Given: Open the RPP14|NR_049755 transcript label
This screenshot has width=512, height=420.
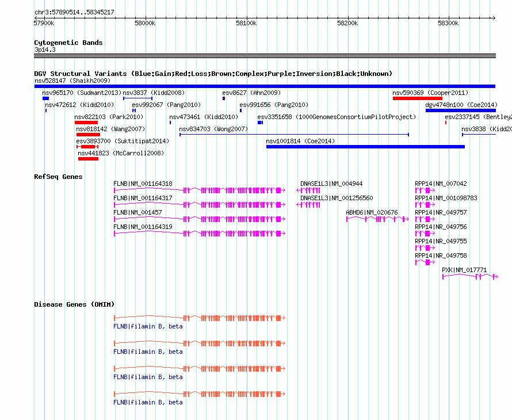Looking at the screenshot, I should (441, 241).
